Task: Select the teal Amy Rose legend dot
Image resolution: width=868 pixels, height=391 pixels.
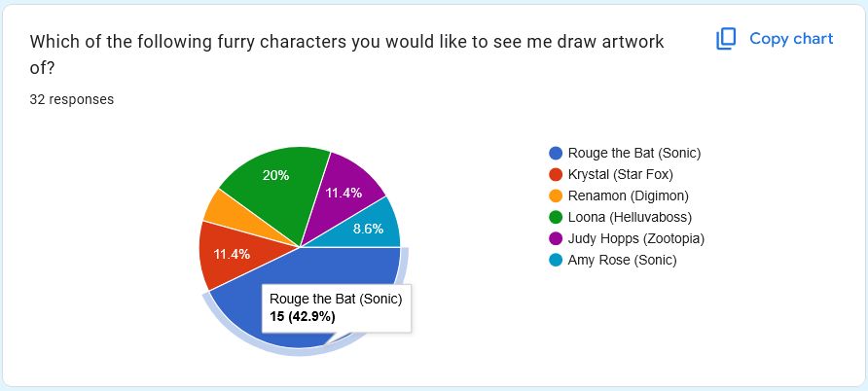Action: coord(556,260)
